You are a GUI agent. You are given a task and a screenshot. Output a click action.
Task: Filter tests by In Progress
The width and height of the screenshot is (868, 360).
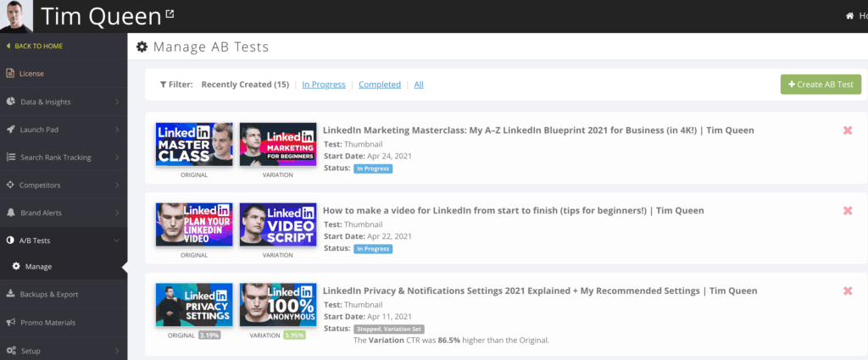(x=323, y=85)
